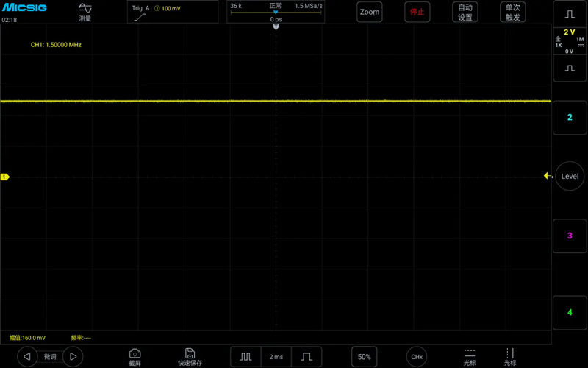Enable channel 3
Screen dimensions: 588x368
point(570,236)
